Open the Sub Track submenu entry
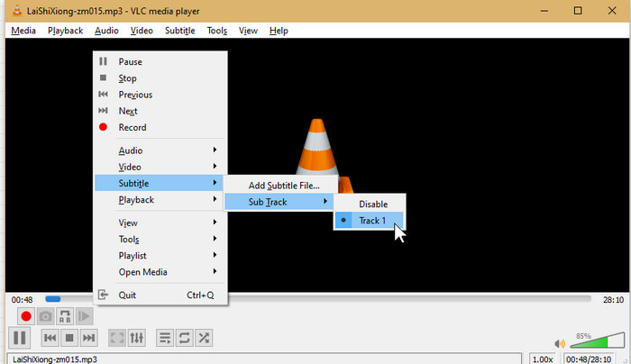The height and width of the screenshot is (364, 631). pos(280,202)
